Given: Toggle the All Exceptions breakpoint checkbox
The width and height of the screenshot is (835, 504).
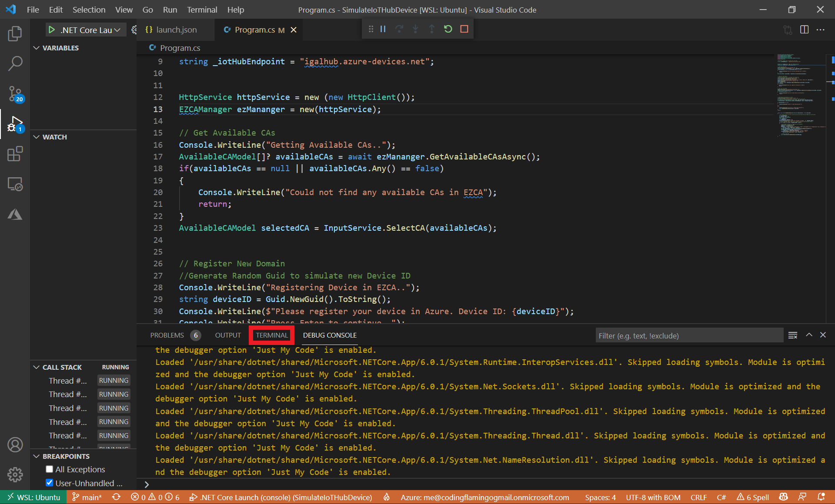Looking at the screenshot, I should tap(50, 469).
